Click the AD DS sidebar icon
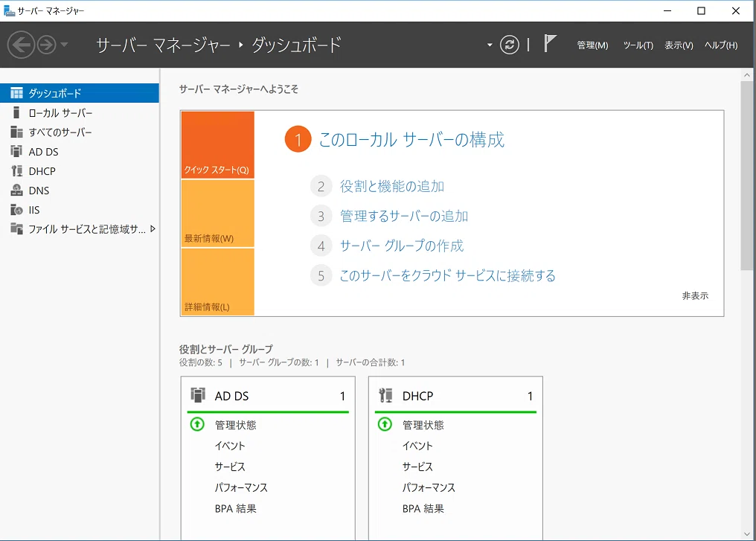Viewport: 756px width, 541px height. point(16,151)
